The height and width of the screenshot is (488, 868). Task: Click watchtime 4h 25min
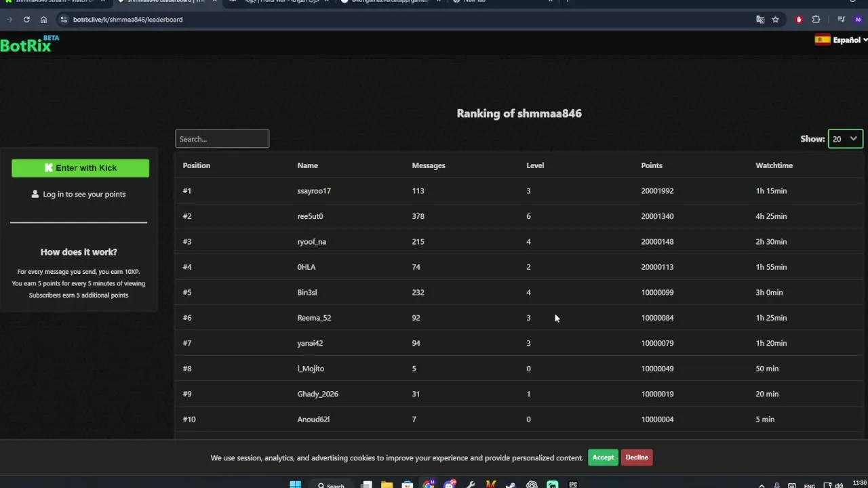coord(771,216)
